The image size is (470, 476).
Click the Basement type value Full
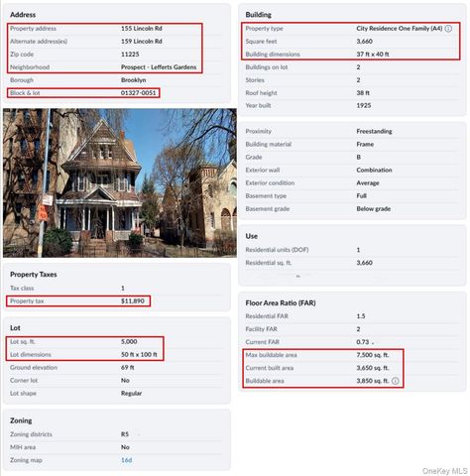click(361, 195)
